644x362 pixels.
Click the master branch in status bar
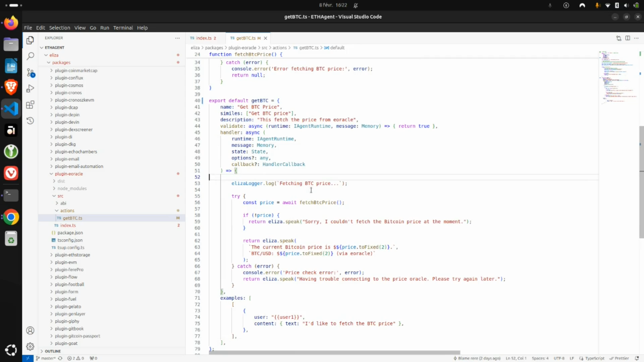pyautogui.click(x=46, y=358)
